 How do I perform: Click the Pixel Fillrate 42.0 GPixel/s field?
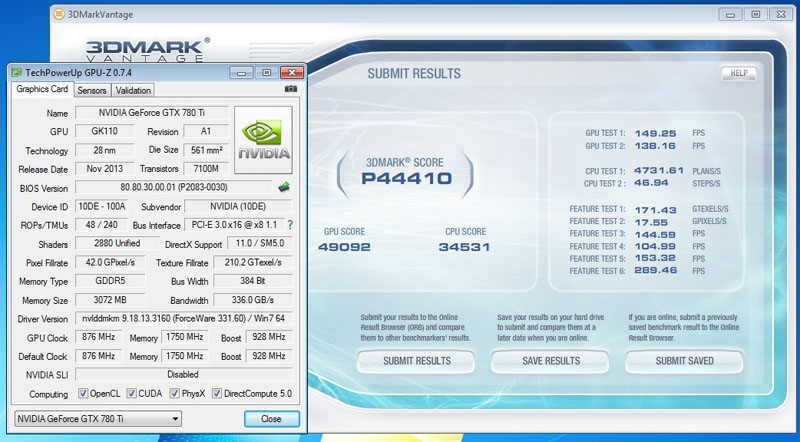tap(110, 262)
